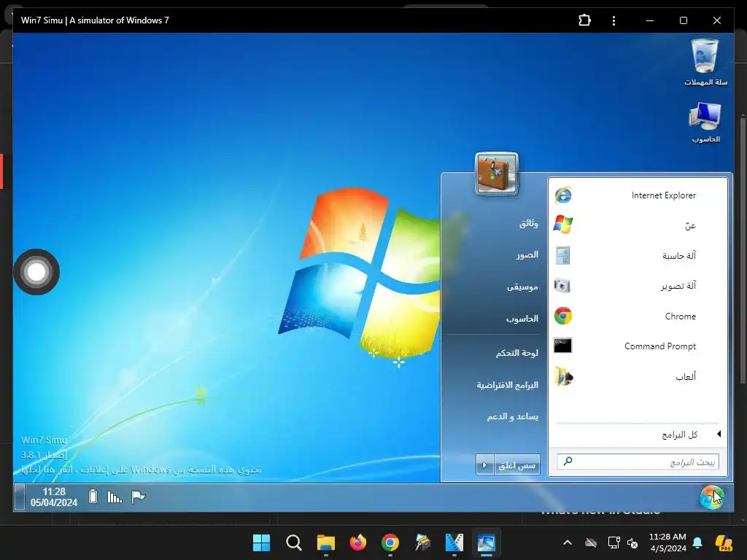Click the user account briefcase picture
The width and height of the screenshot is (747, 560).
[496, 174]
